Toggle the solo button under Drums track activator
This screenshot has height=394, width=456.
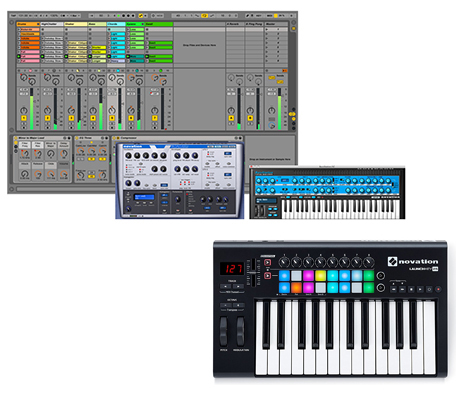click(x=24, y=123)
